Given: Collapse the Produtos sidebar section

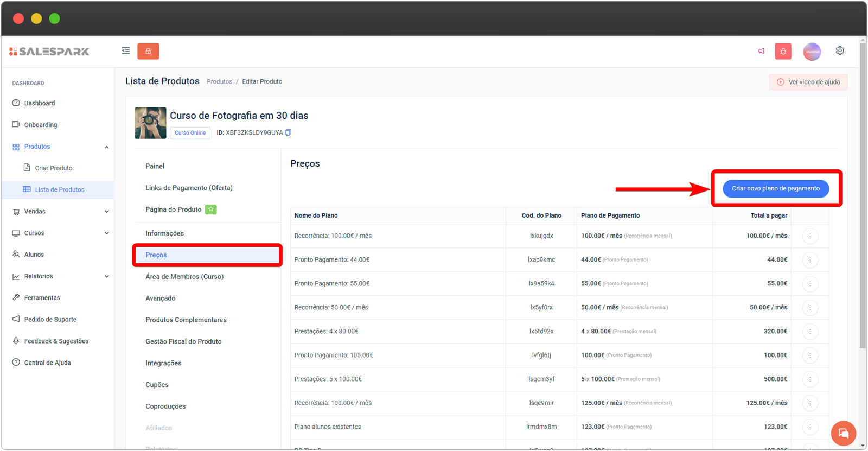Looking at the screenshot, I should 106,147.
